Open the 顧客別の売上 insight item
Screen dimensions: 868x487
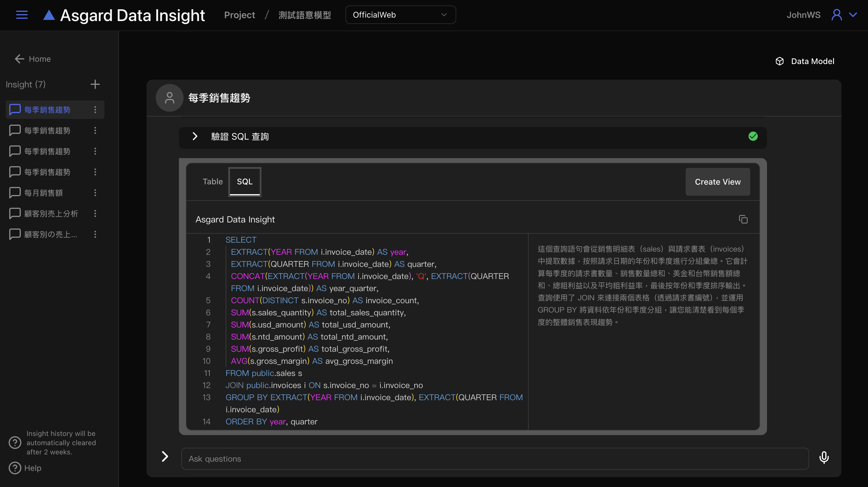50,234
